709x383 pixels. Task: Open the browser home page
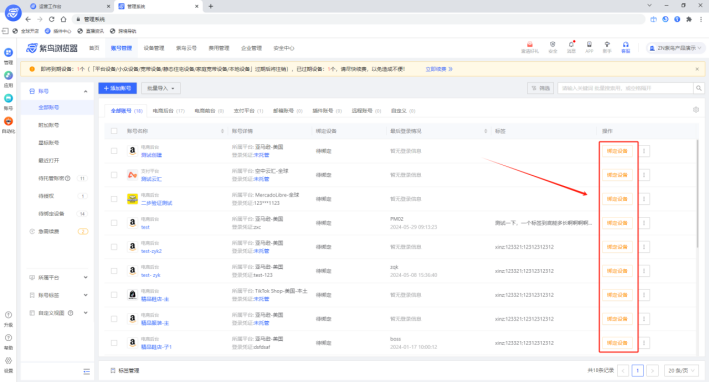click(x=63, y=19)
